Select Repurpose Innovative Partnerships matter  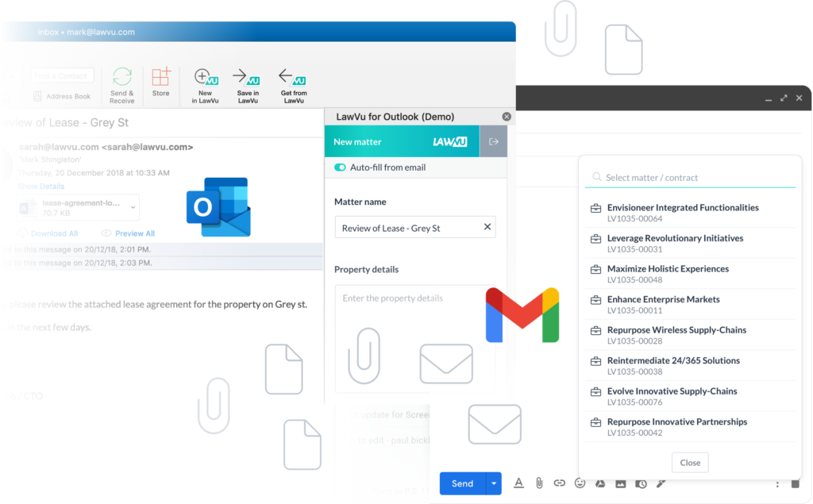click(690, 427)
